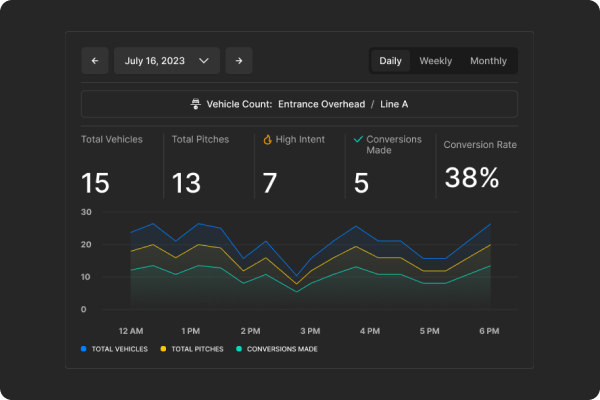
Task: Open the July 16, 2023 date dropdown
Action: (167, 60)
